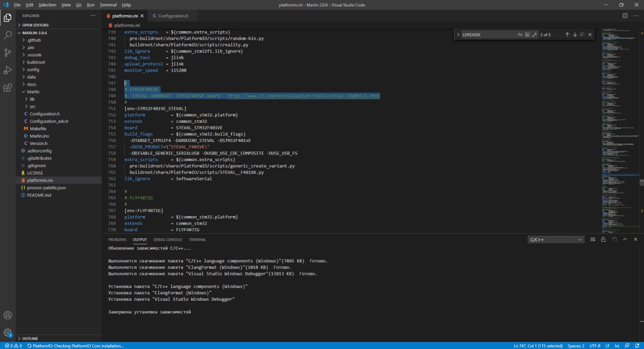The width and height of the screenshot is (644, 349).
Task: Toggle Use Regular Expression in find
Action: pyautogui.click(x=535, y=35)
